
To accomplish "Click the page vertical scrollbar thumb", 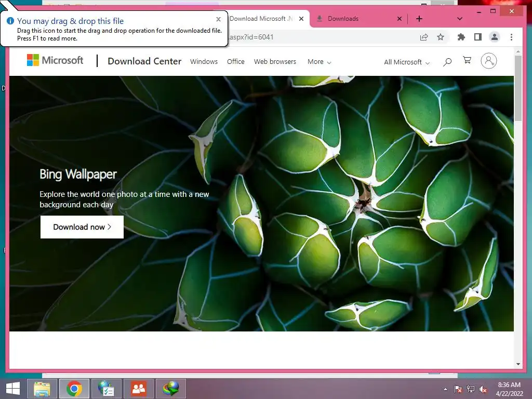I will point(518,88).
